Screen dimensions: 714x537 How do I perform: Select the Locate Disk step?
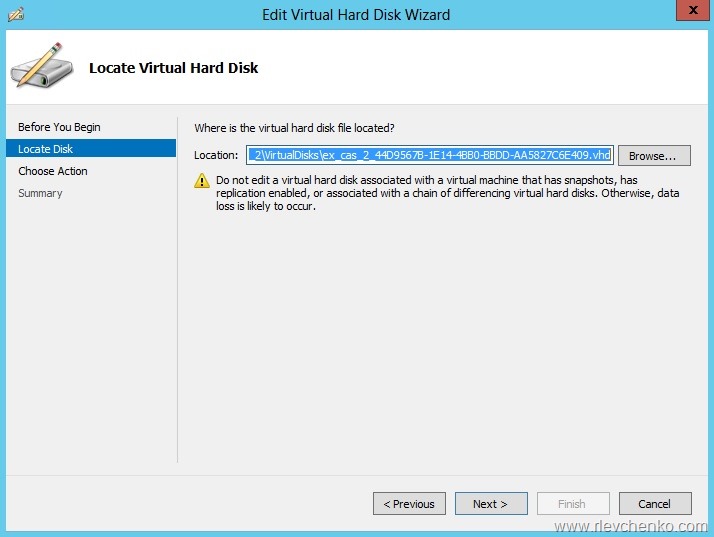click(46, 149)
